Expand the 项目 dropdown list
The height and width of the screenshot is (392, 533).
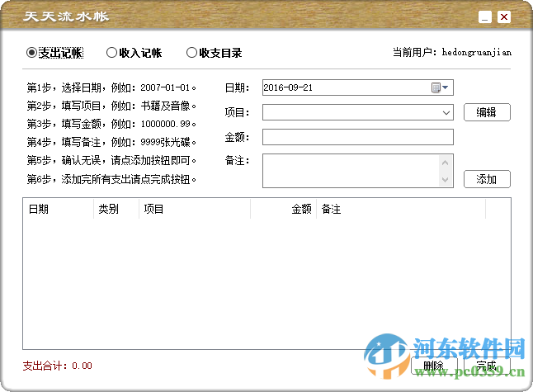coord(446,112)
